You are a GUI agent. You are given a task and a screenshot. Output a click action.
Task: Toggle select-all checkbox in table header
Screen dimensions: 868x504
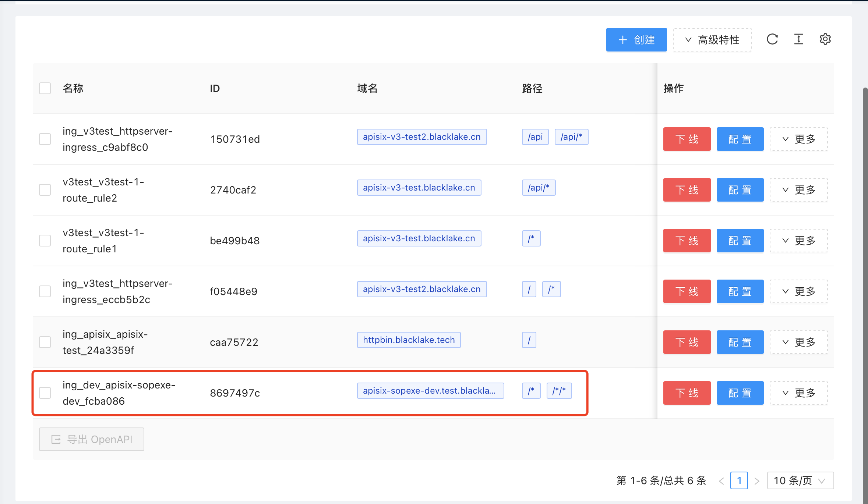click(x=45, y=88)
